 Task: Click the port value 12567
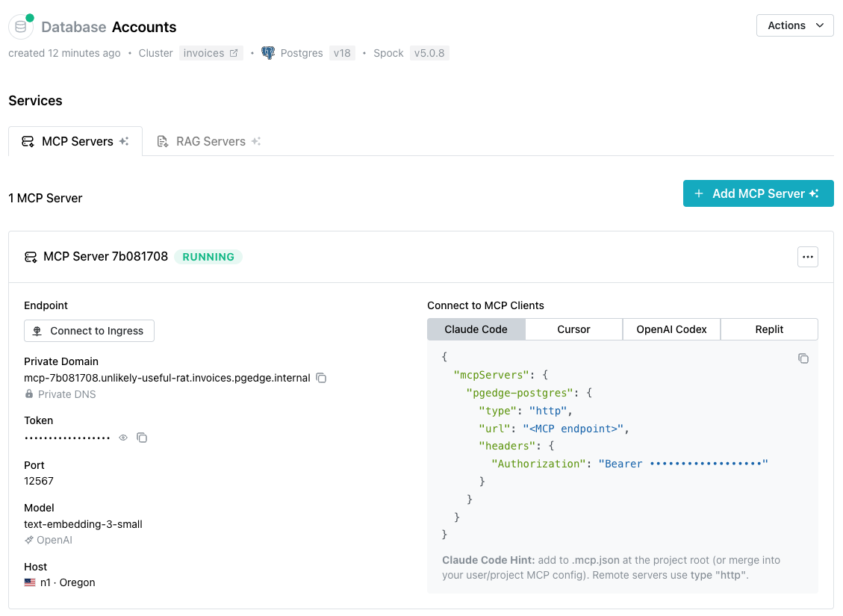(x=39, y=481)
